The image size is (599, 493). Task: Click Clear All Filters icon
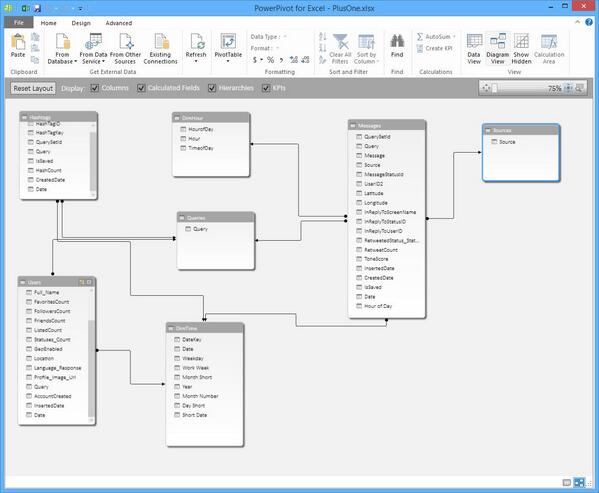[x=340, y=41]
